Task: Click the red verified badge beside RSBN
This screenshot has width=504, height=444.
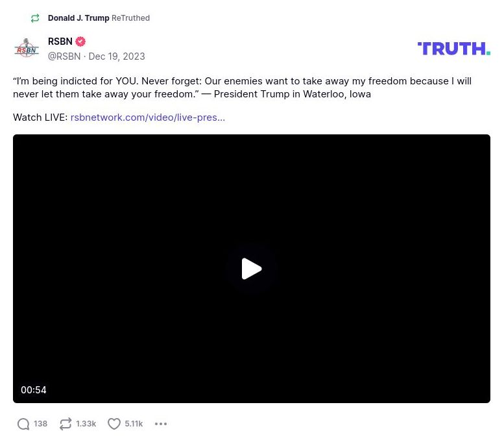Action: pyautogui.click(x=80, y=42)
